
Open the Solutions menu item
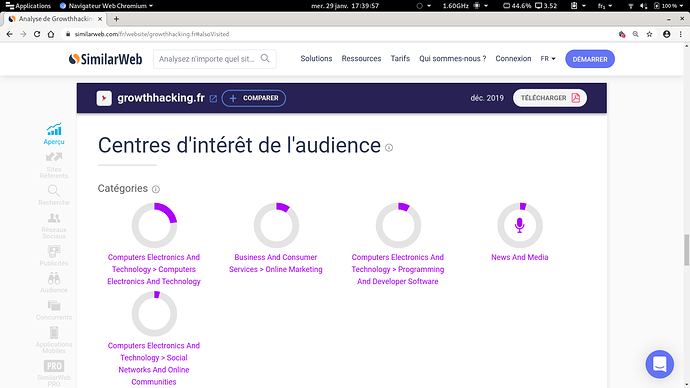tap(316, 59)
